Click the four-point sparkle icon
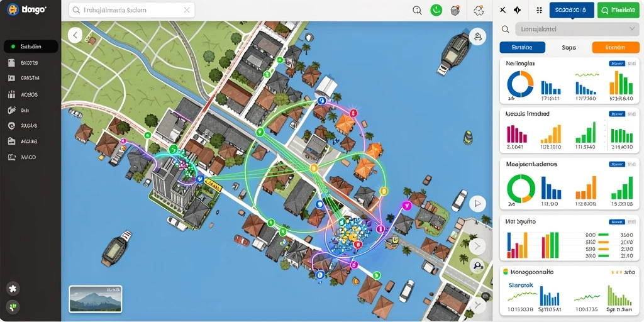This screenshot has height=322, width=644. tap(517, 10)
